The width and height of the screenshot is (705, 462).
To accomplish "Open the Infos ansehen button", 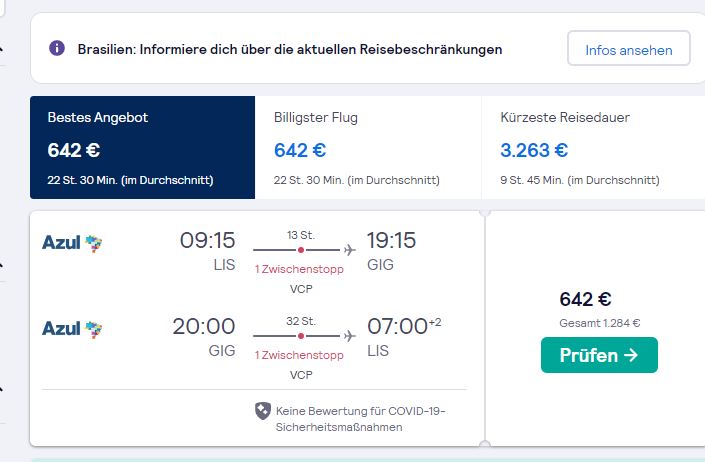I will (629, 49).
